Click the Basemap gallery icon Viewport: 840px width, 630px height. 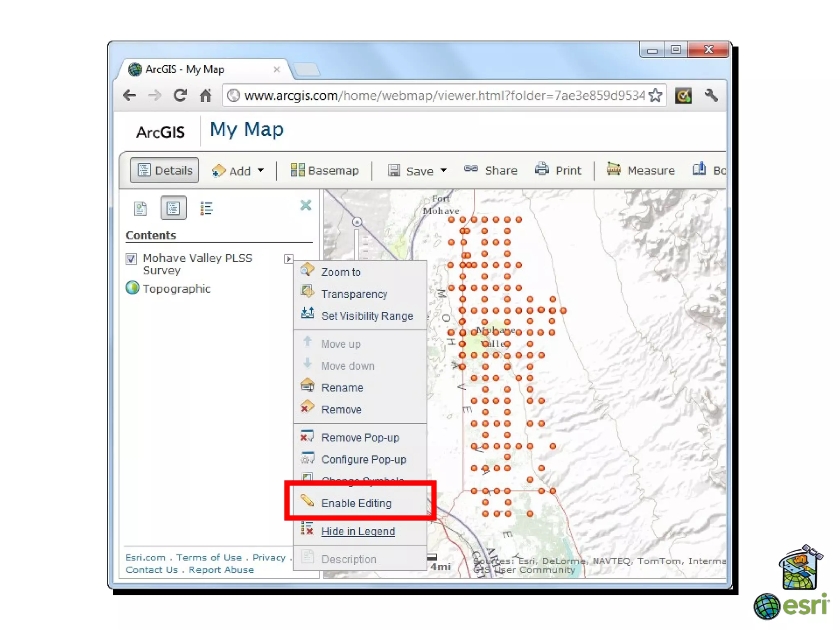[297, 170]
